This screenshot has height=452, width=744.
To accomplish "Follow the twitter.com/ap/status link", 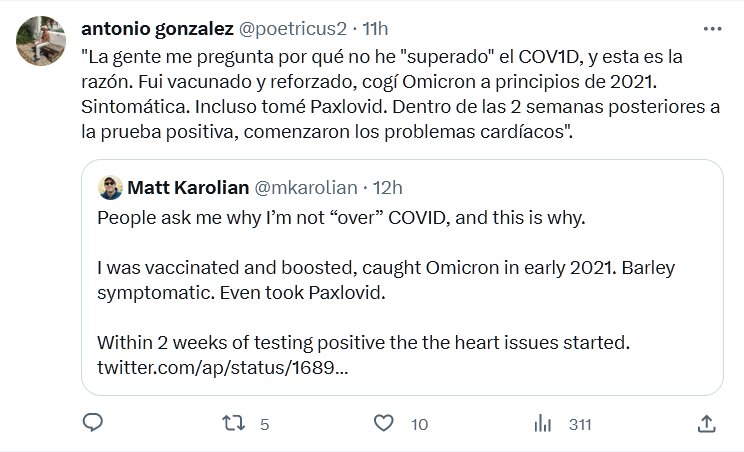I will pos(222,369).
